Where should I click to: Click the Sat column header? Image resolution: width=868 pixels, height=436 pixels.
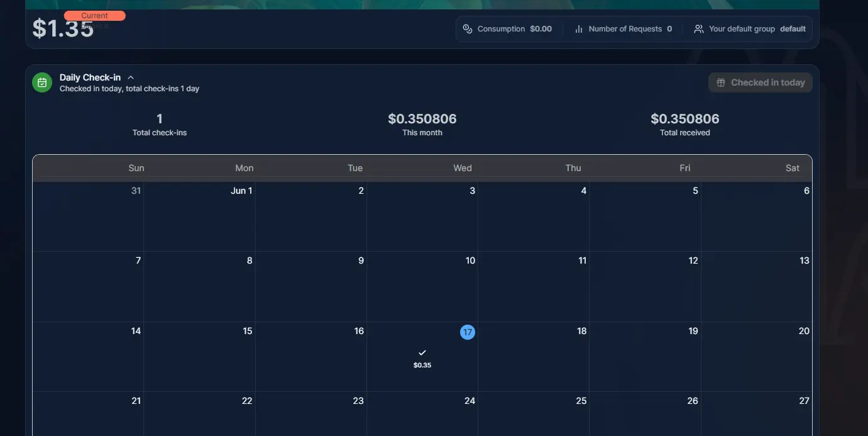793,168
